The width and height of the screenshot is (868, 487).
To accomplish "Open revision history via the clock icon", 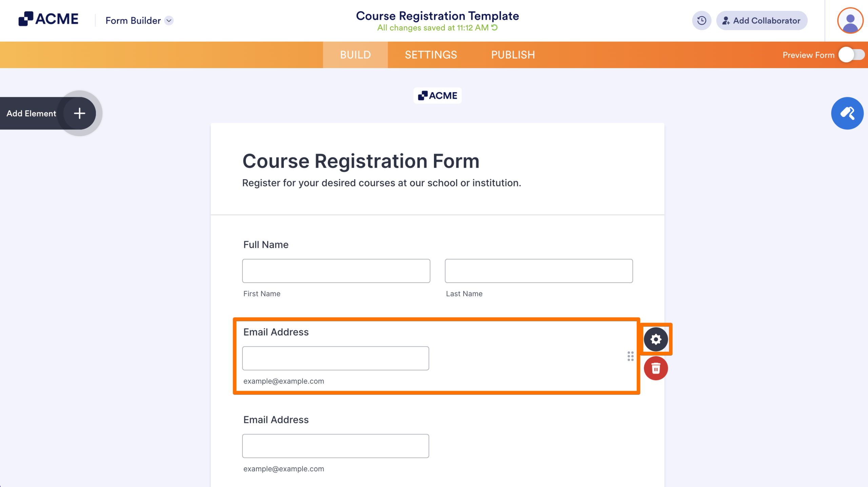I will pyautogui.click(x=702, y=20).
